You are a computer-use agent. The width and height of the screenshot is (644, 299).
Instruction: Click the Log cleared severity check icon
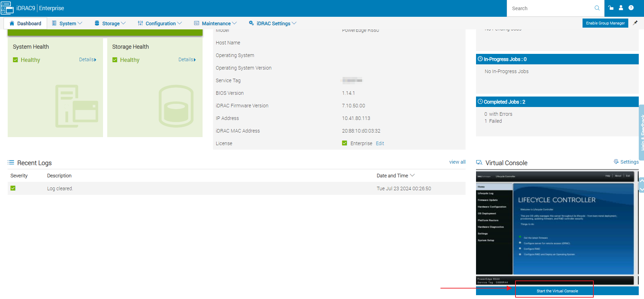click(13, 188)
